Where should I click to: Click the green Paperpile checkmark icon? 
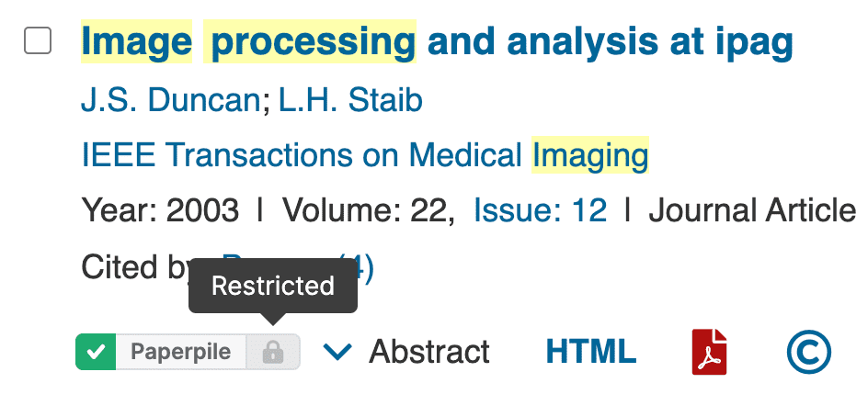pyautogui.click(x=96, y=352)
